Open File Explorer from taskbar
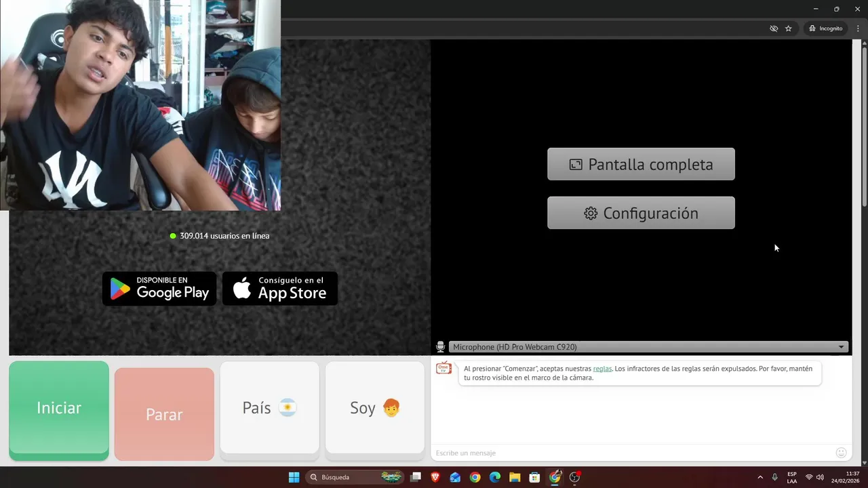This screenshot has height=488, width=868. (x=515, y=477)
